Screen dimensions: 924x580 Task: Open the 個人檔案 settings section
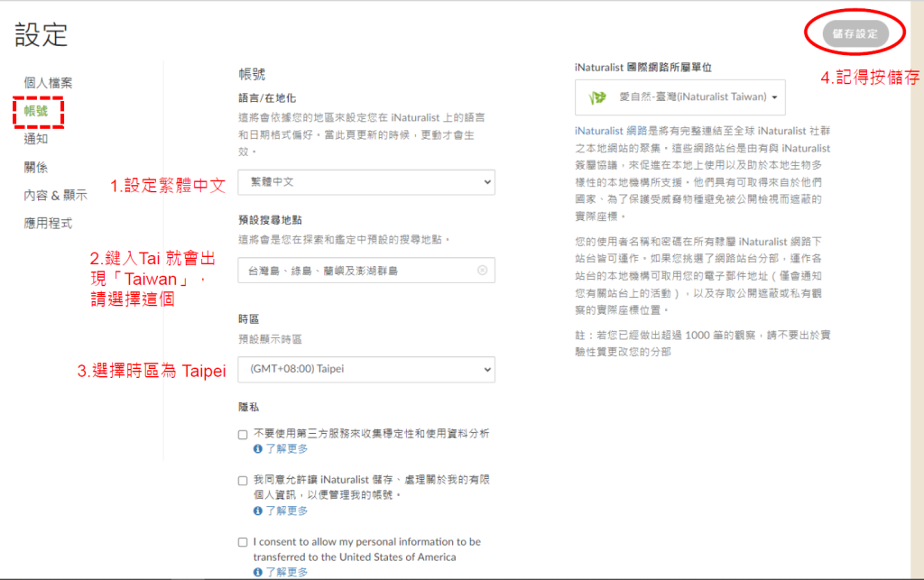[48, 83]
